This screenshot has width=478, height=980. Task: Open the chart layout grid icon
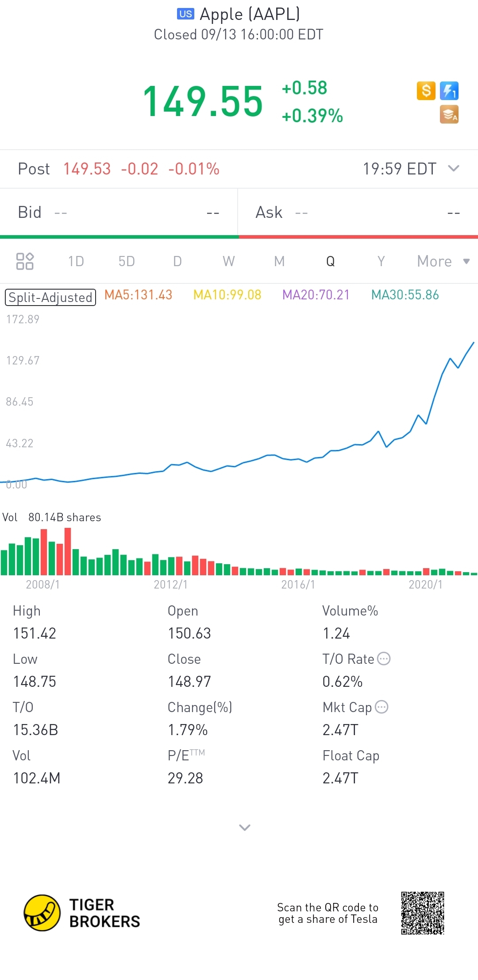25,261
